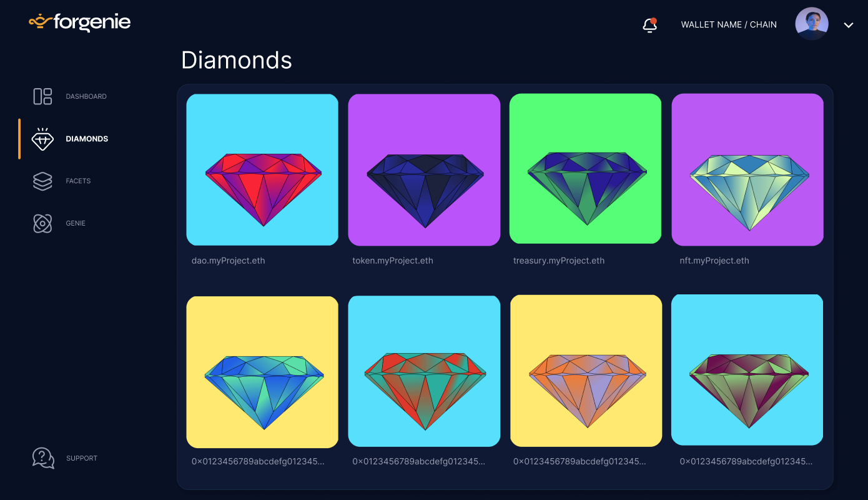Open the yellow card with orange diamond
The image size is (868, 500).
[586, 371]
